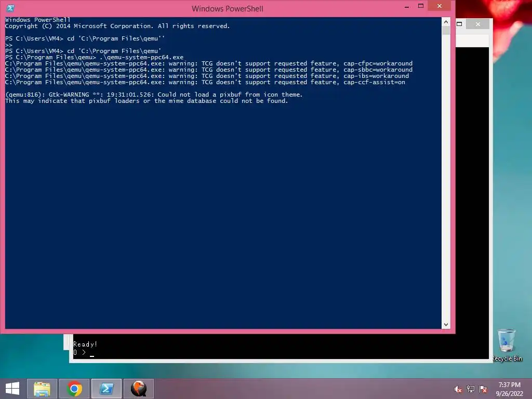The height and width of the screenshot is (399, 532).
Task: Open the Start menu Windows logo
Action: [x=12, y=389]
